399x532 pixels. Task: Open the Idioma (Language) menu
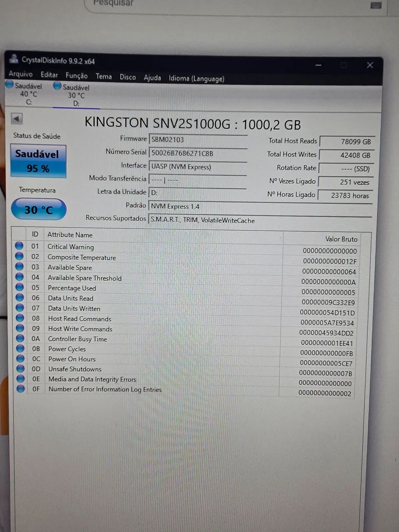tap(197, 79)
